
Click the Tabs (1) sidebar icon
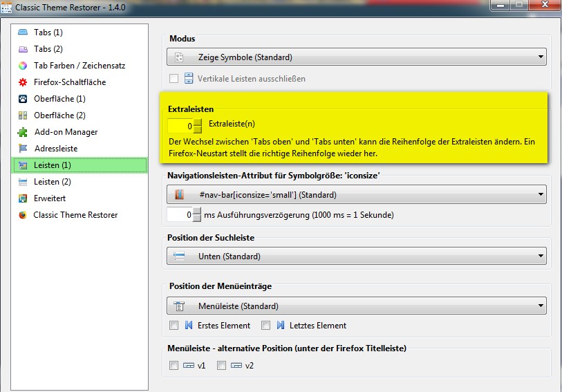(x=23, y=32)
